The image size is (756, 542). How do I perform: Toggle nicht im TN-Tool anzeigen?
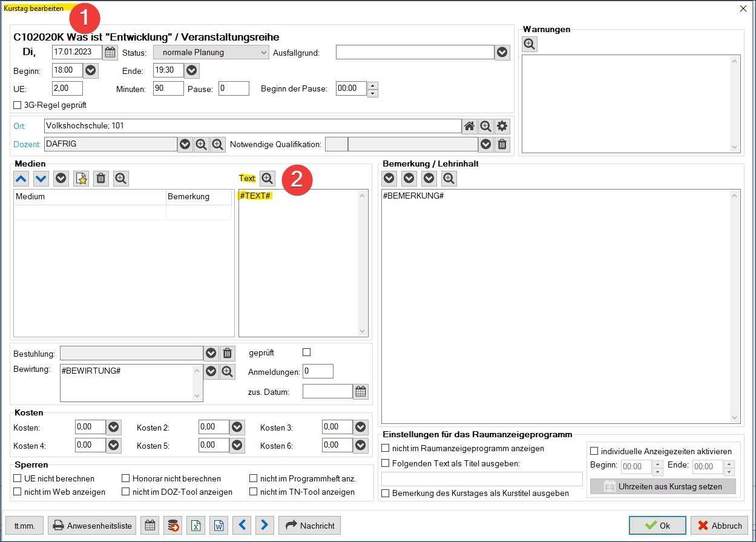click(254, 492)
